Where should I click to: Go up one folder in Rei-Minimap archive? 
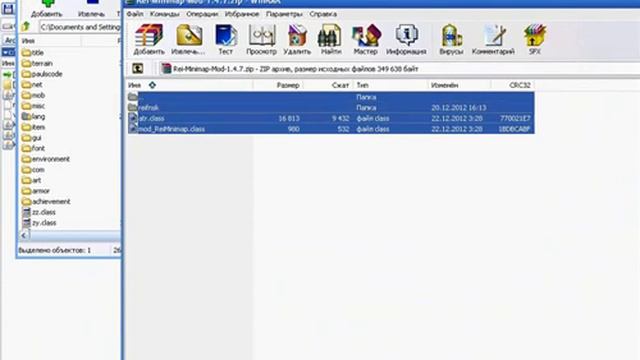[x=138, y=69]
